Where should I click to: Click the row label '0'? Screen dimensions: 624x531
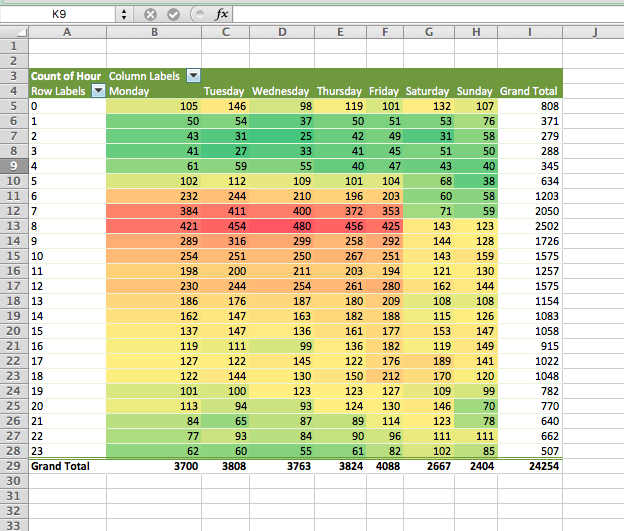click(x=67, y=106)
